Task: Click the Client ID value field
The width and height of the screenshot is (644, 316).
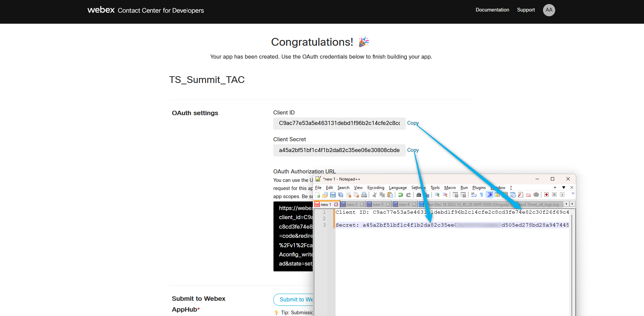Action: coord(339,123)
